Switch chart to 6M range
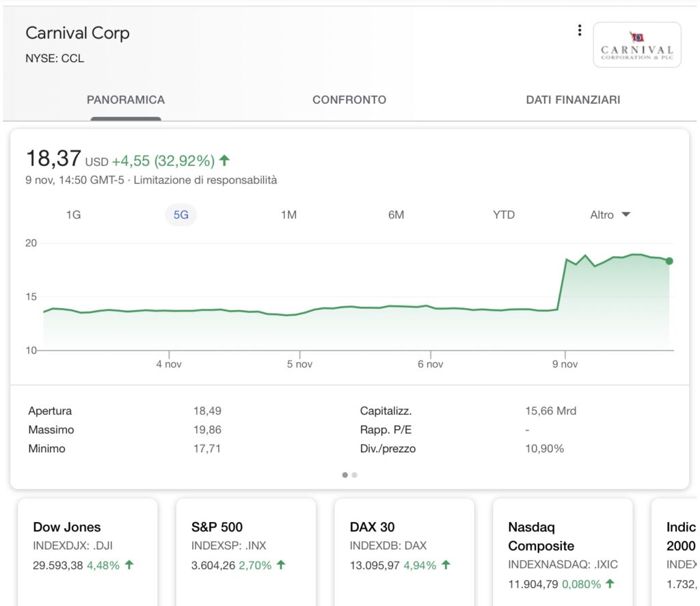The height and width of the screenshot is (606, 700). click(x=396, y=215)
